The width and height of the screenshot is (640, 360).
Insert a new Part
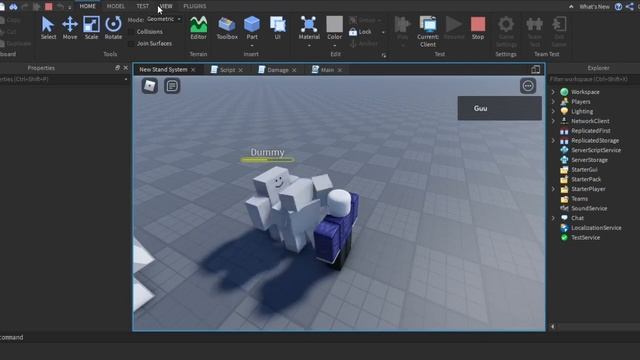pyautogui.click(x=252, y=28)
